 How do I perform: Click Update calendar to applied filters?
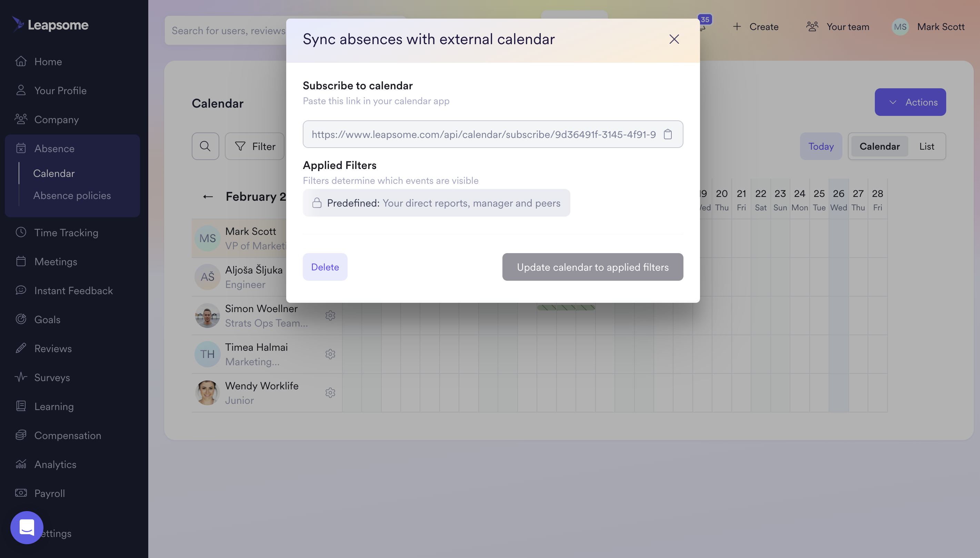[592, 267]
